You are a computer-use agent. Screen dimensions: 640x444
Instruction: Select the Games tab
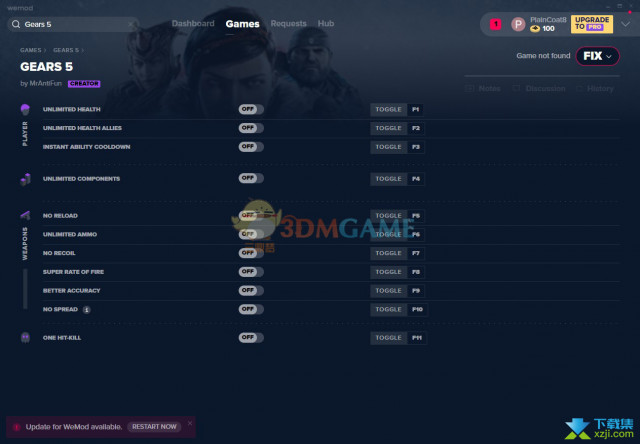[x=242, y=24]
